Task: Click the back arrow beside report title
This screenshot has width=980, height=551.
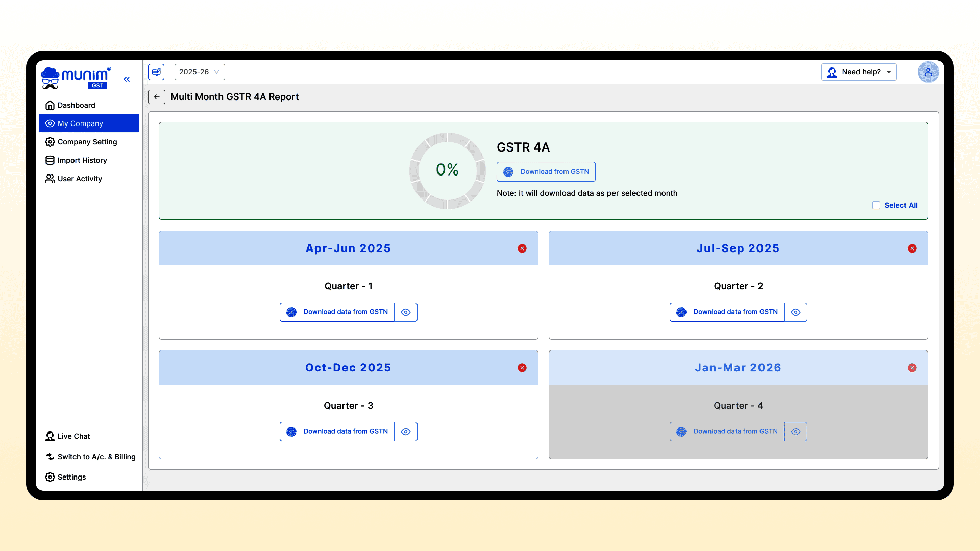Action: coord(157,97)
